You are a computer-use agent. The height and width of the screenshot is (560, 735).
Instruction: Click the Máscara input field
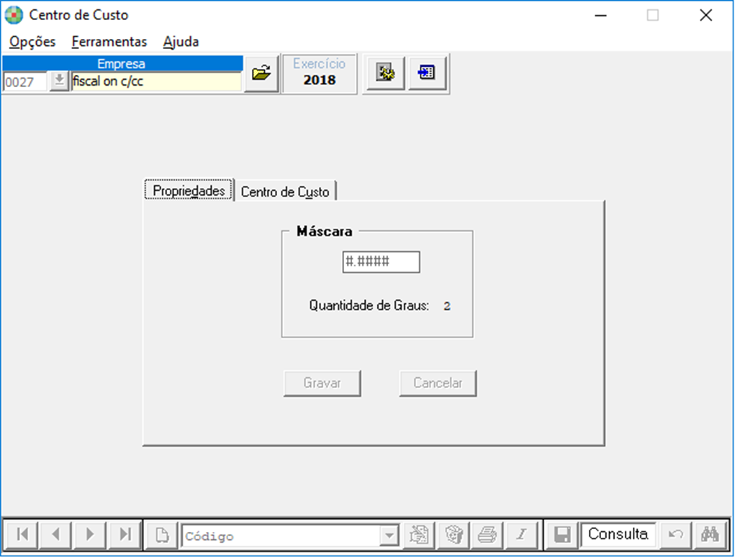point(381,262)
